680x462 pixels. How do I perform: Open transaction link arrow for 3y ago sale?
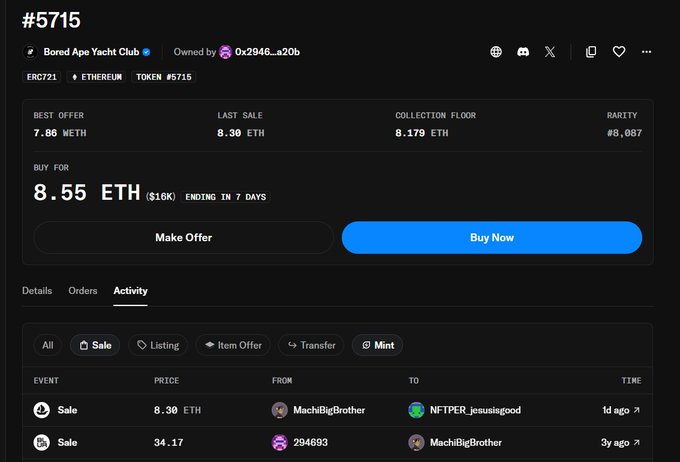(x=636, y=442)
